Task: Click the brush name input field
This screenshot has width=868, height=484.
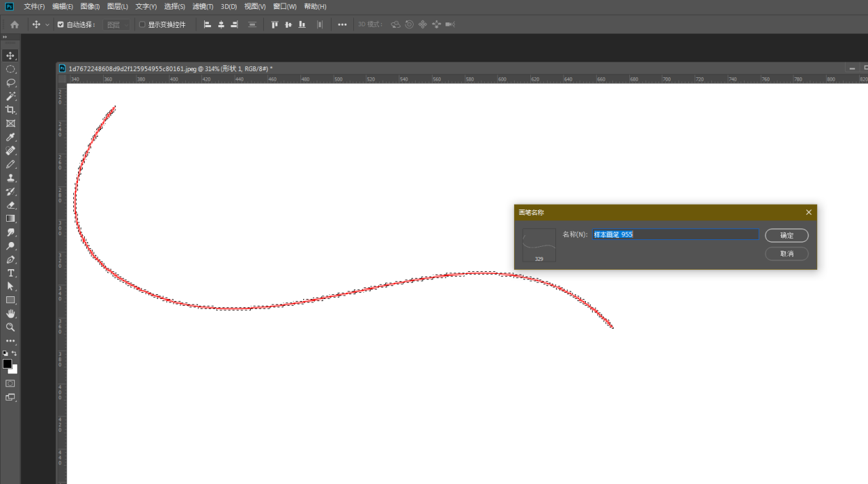Action: tap(675, 234)
